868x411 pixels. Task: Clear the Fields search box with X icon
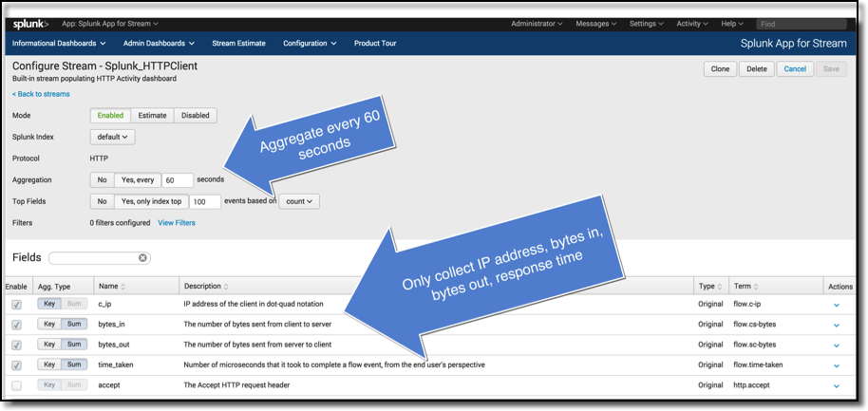coord(142,258)
